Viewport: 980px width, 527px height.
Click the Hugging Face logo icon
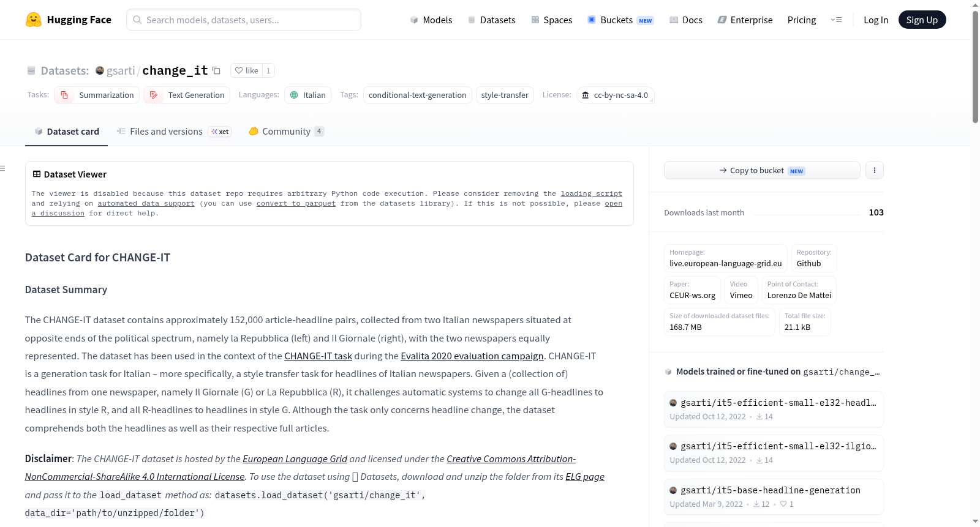point(34,20)
